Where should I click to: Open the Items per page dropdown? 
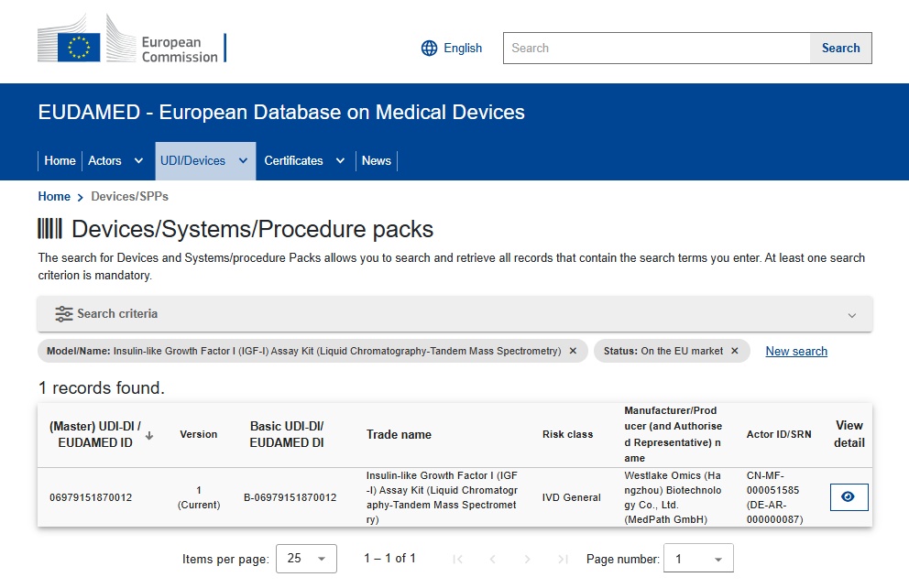[307, 559]
